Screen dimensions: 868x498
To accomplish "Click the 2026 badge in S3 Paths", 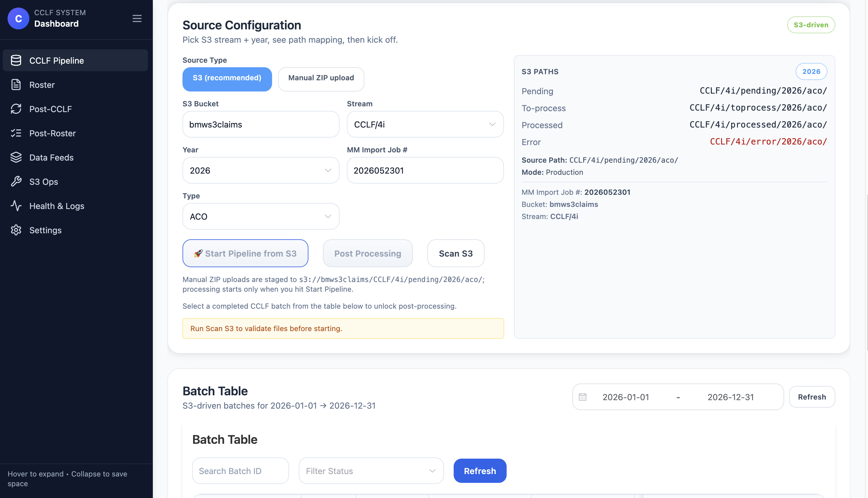I will [x=811, y=71].
